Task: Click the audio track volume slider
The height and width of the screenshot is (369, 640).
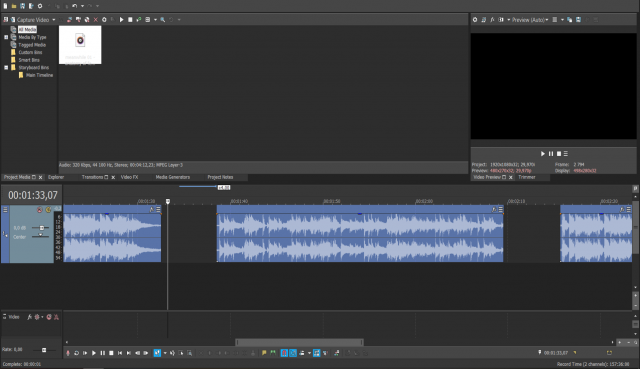Action: pos(40,228)
